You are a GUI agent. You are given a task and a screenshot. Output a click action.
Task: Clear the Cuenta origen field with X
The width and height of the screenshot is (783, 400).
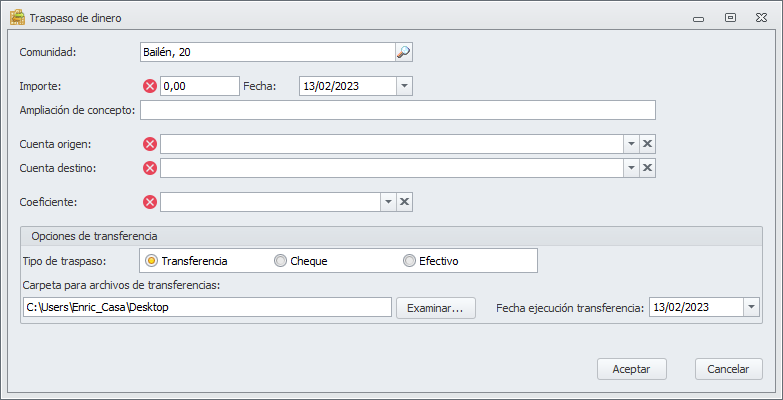tap(647, 144)
